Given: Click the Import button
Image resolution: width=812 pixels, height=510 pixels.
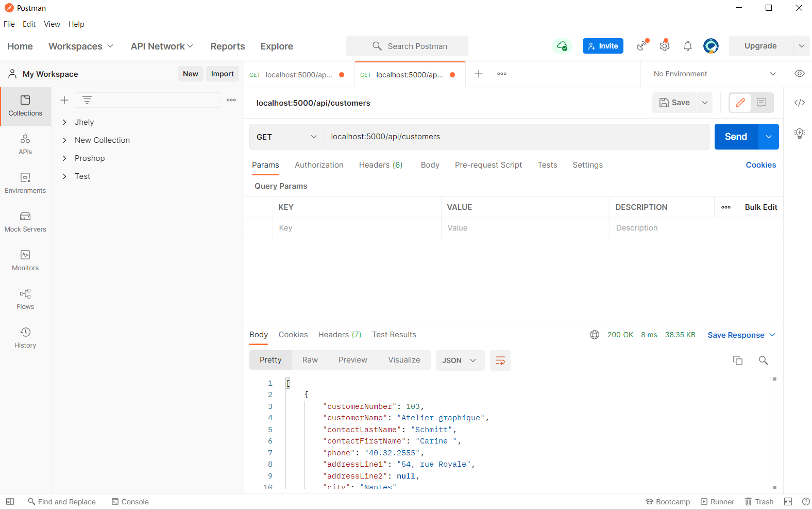Looking at the screenshot, I should (x=223, y=74).
